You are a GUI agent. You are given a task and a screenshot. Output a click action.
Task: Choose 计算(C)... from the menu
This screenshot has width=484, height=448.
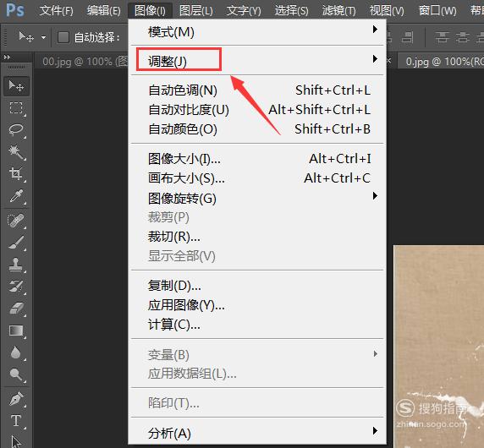[x=257, y=325]
